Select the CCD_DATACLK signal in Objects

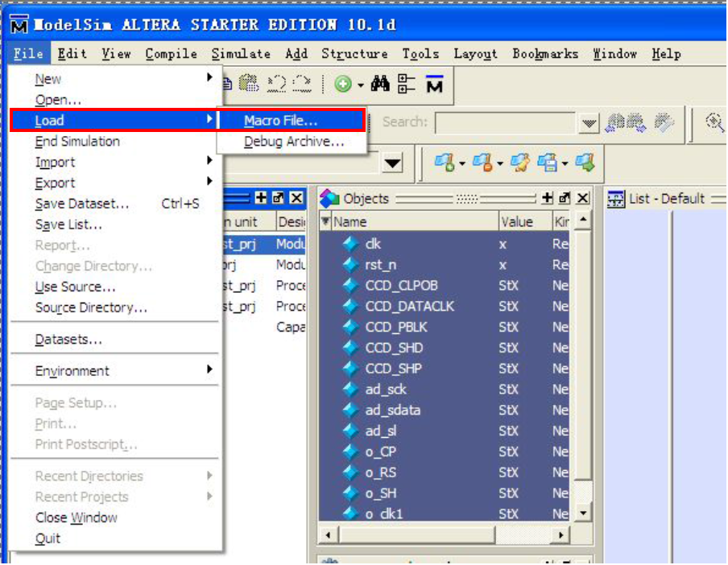(x=409, y=306)
